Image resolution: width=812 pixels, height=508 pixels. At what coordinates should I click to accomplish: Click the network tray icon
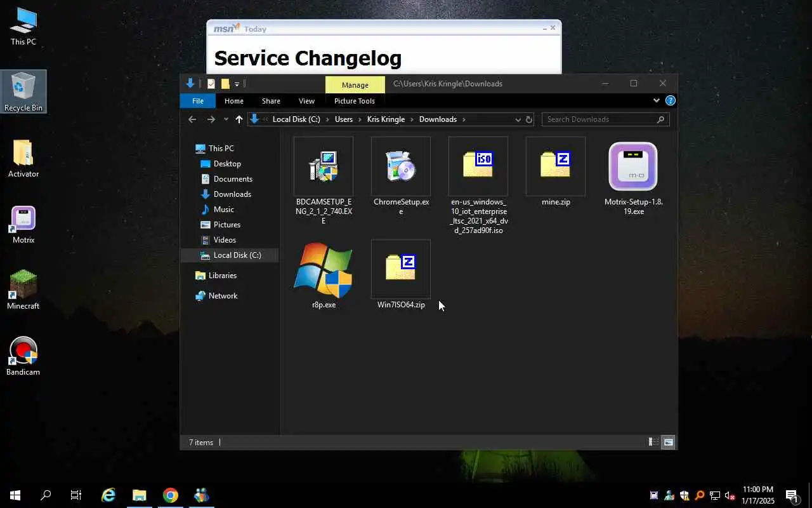(x=715, y=495)
